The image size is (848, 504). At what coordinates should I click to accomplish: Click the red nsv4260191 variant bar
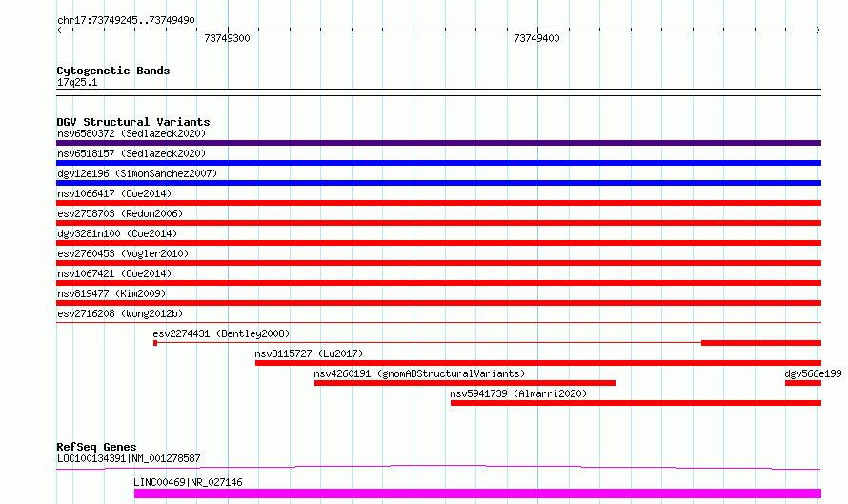(x=465, y=383)
